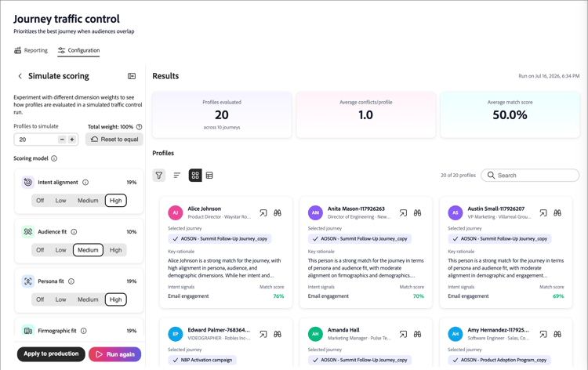Click the profiles Search field
This screenshot has height=370, width=588.
(x=530, y=175)
